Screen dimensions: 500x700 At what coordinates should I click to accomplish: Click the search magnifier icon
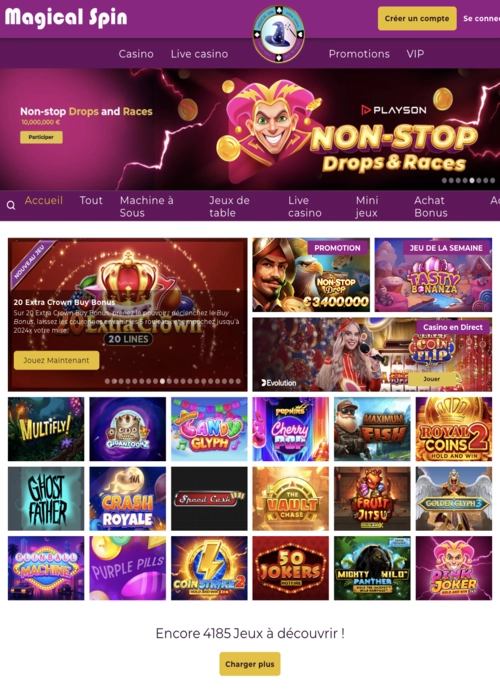click(11, 205)
